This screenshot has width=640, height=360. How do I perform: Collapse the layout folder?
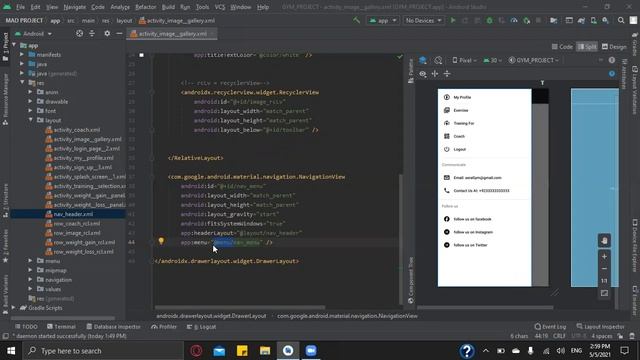[31, 120]
